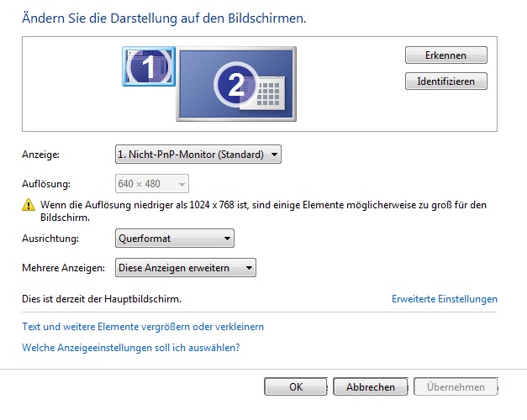The width and height of the screenshot is (527, 420).
Task: Click the 'Anzeige:' label
Action: point(40,155)
